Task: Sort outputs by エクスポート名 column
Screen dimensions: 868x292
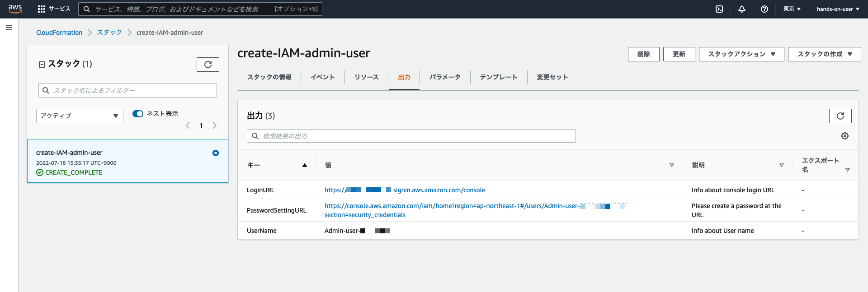Action: 848,170
